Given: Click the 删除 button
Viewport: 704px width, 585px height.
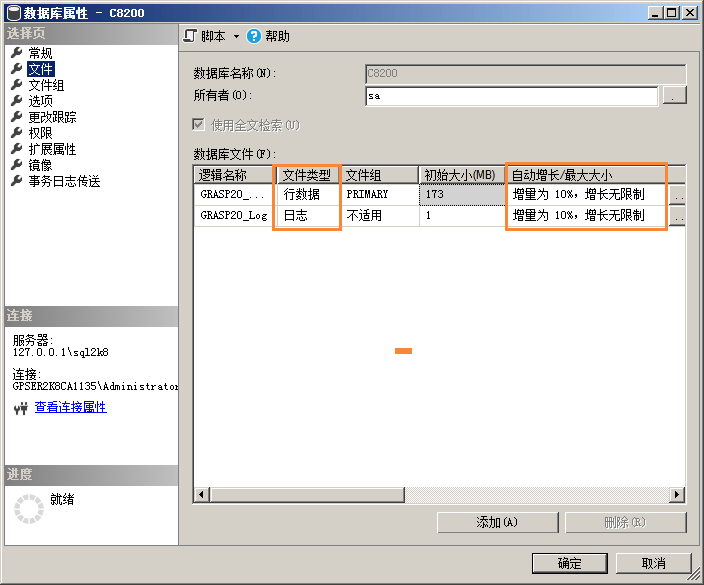Looking at the screenshot, I should [x=625, y=523].
